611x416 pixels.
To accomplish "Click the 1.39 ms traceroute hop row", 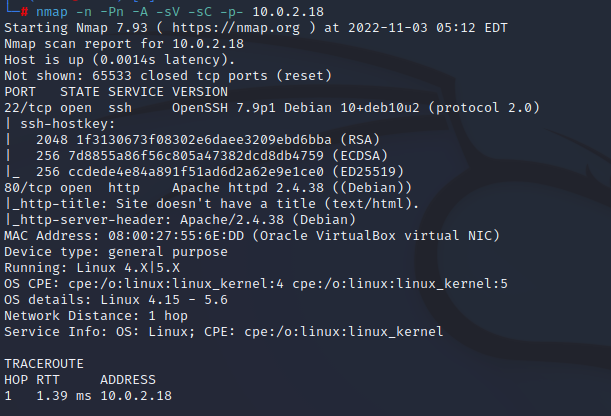I will pyautogui.click(x=80, y=395).
